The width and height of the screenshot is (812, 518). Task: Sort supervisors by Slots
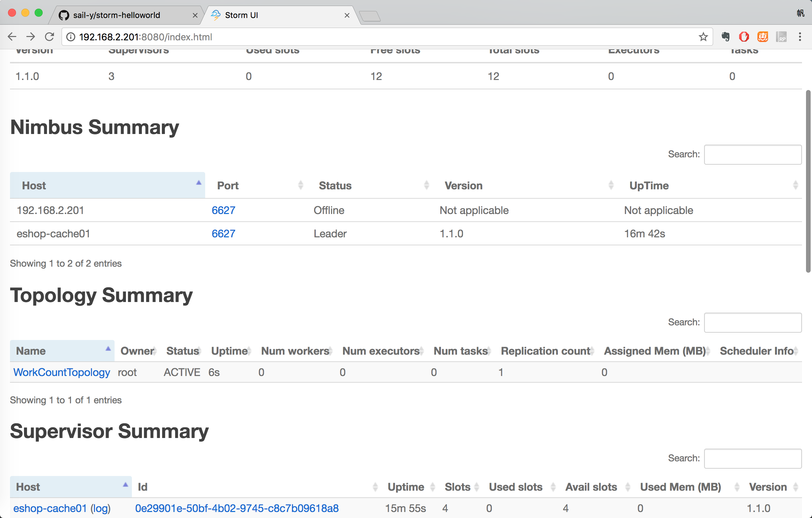(461, 487)
